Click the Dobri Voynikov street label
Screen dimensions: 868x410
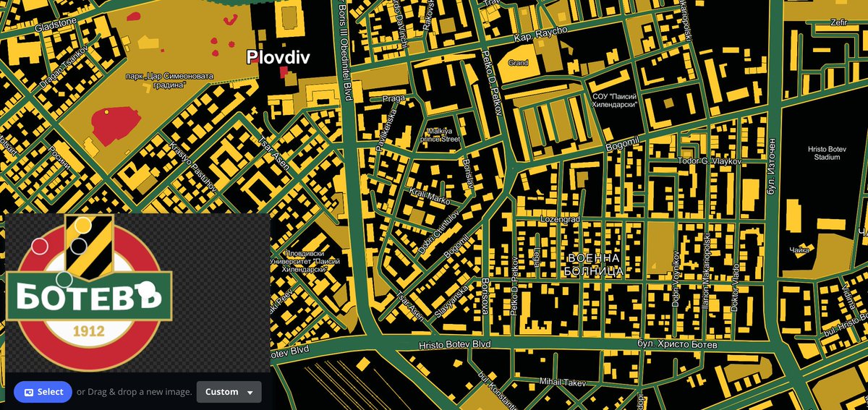pos(676,278)
